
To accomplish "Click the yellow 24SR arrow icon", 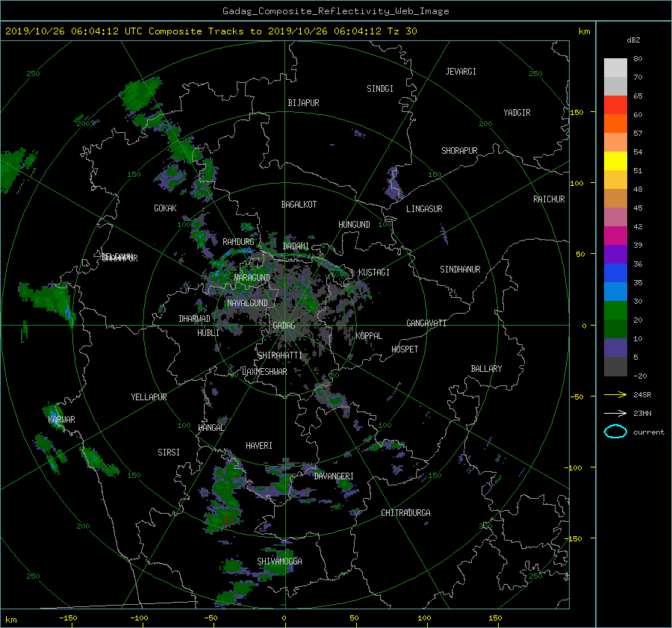I will click(615, 394).
